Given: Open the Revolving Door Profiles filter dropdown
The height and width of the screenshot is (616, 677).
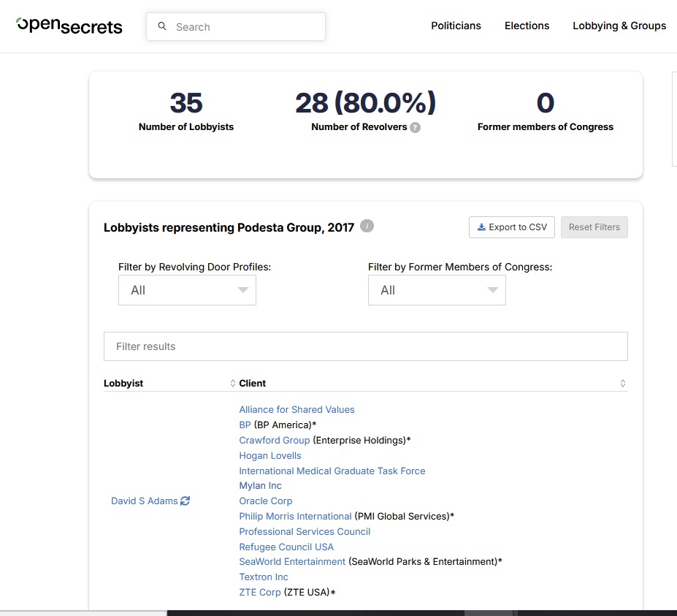Looking at the screenshot, I should point(187,290).
